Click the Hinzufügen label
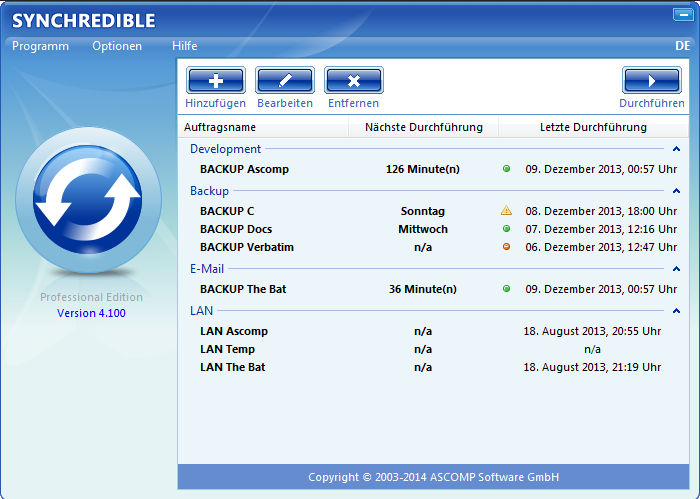Viewport: 700px width, 499px height. 216,103
